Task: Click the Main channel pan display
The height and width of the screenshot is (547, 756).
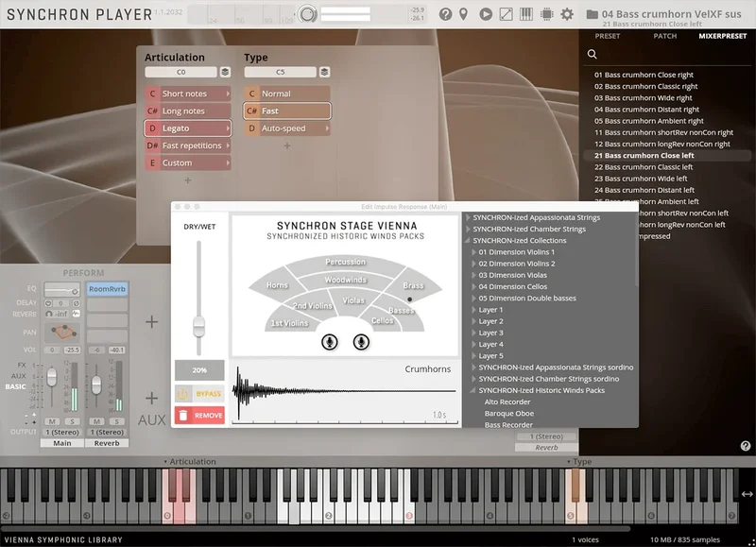Action: tap(62, 332)
